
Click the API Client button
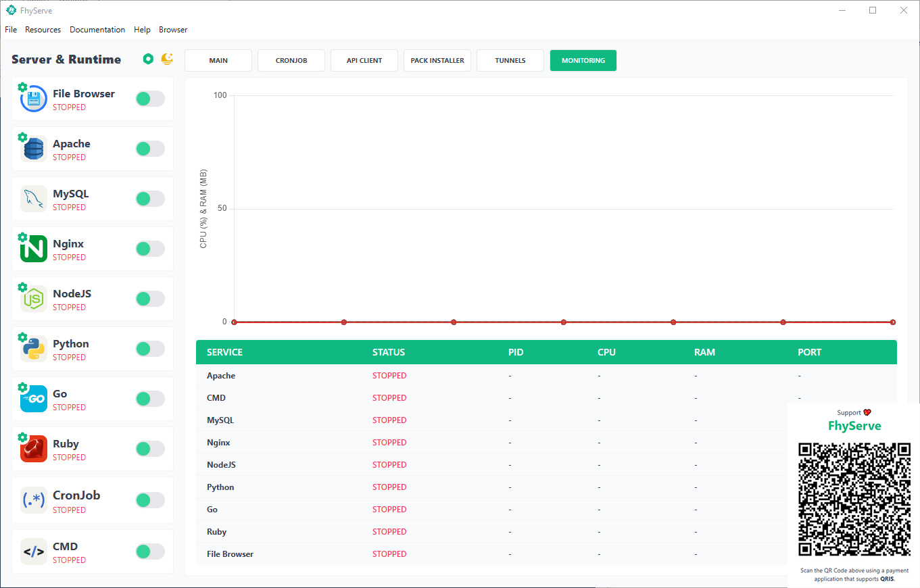pos(364,60)
